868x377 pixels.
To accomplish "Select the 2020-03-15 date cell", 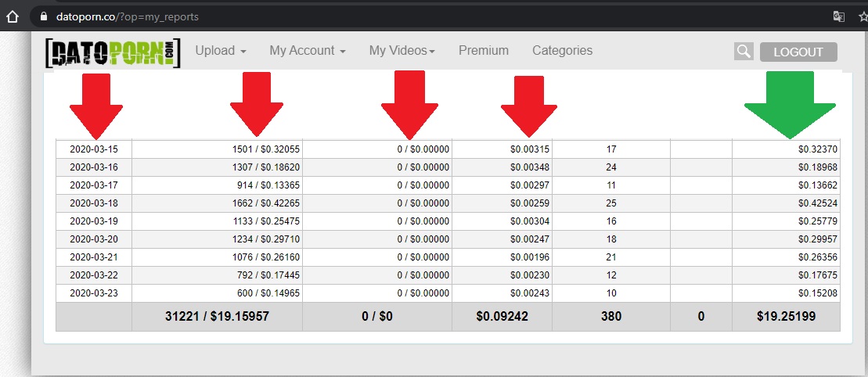I will click(x=93, y=149).
